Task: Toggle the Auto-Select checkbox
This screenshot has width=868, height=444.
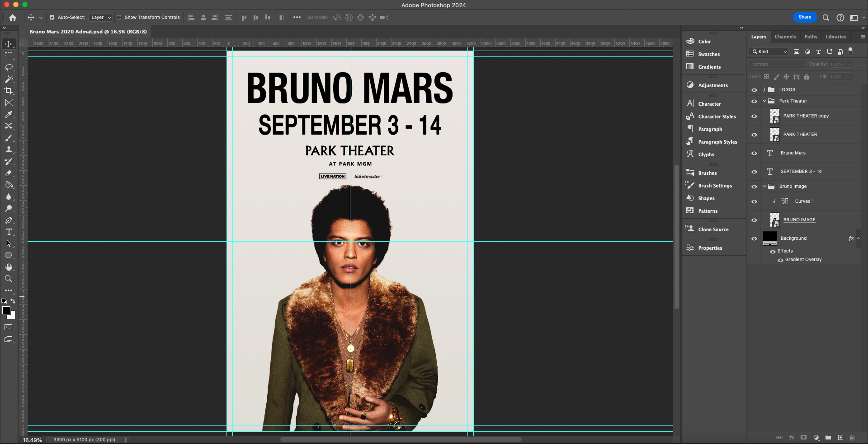Action: pyautogui.click(x=52, y=18)
